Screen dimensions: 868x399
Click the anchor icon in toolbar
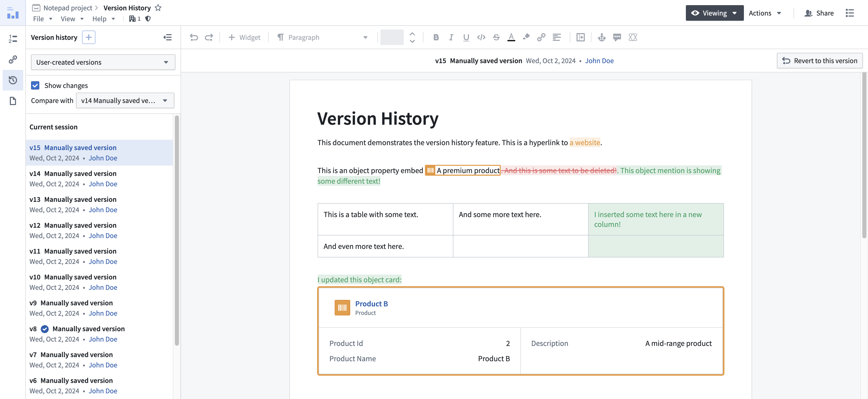(601, 38)
